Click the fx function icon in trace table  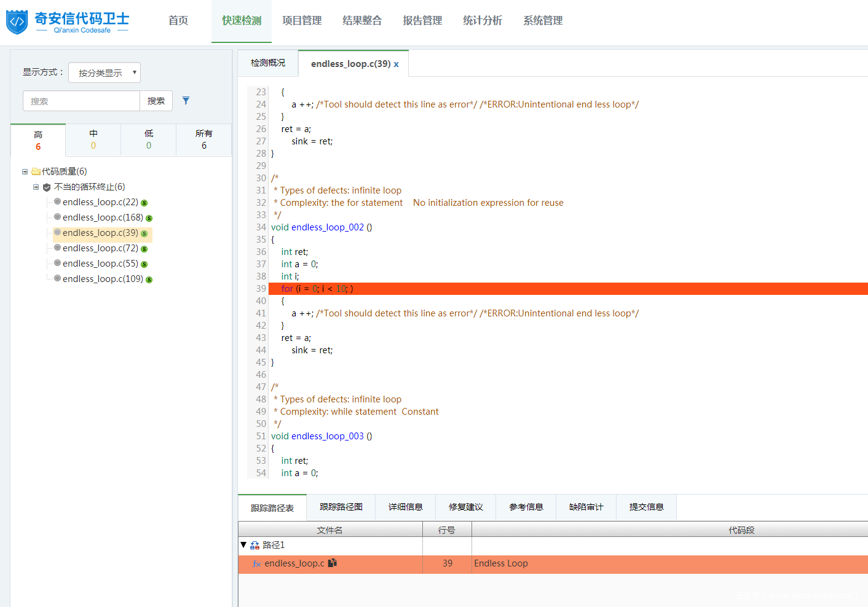257,564
